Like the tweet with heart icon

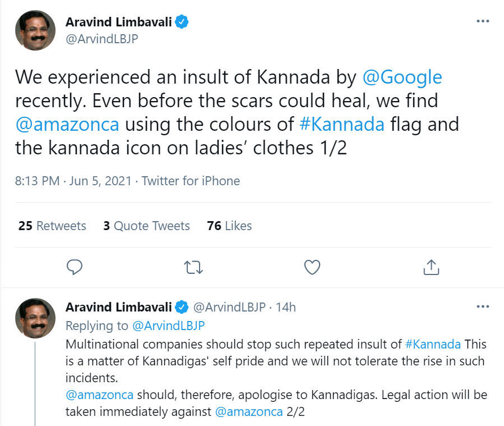[x=312, y=267]
